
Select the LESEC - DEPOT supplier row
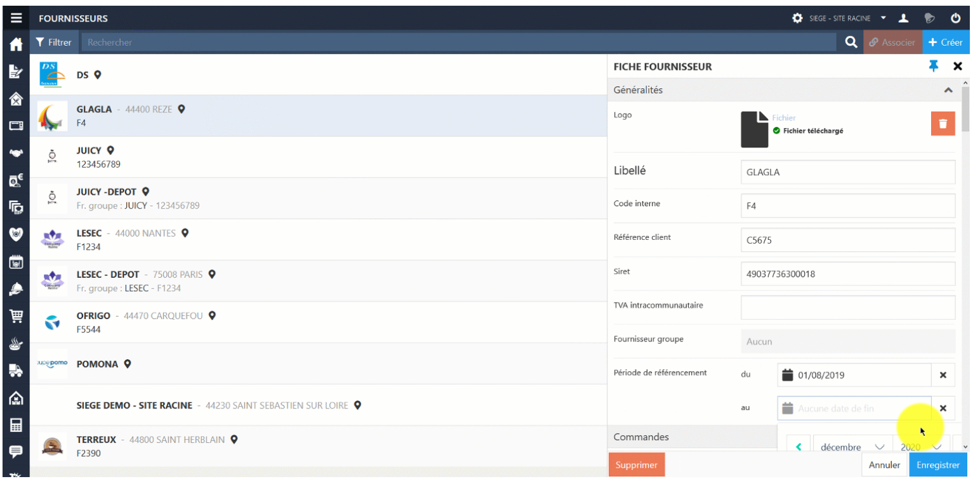(319, 281)
